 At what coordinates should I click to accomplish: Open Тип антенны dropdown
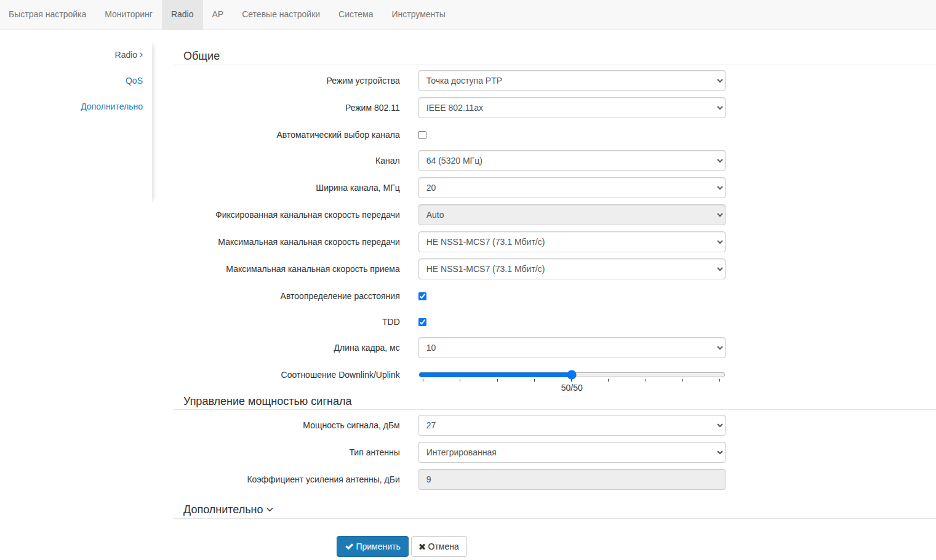tap(571, 453)
